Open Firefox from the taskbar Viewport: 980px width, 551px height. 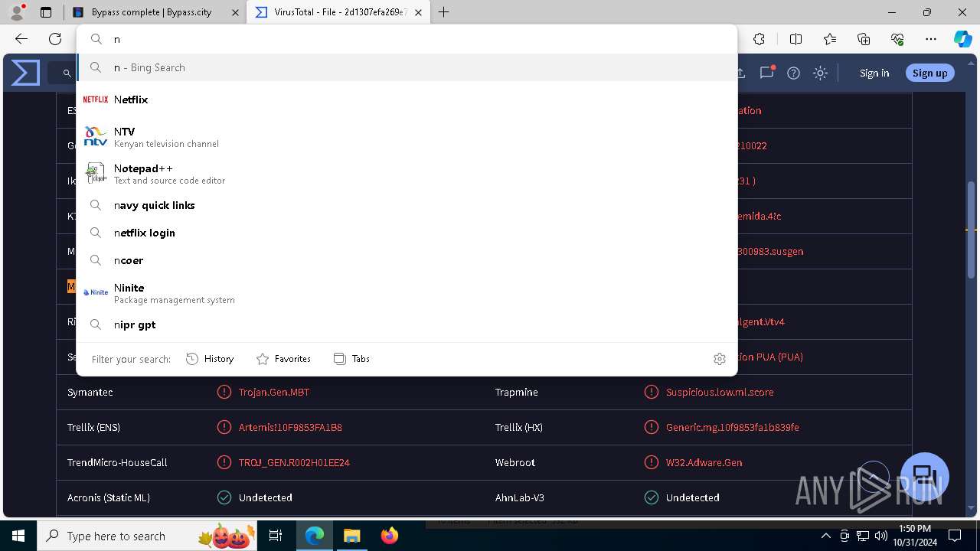tap(390, 536)
